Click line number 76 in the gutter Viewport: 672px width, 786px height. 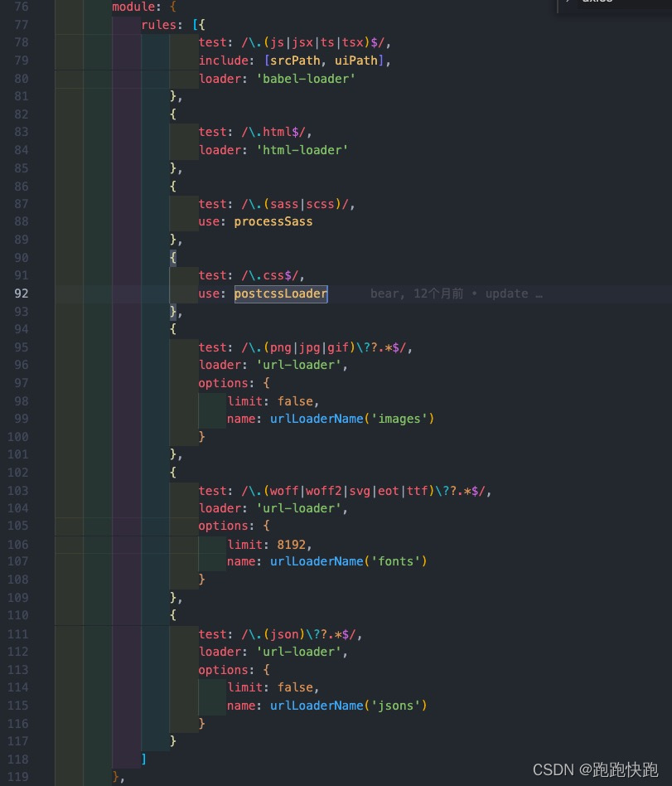(21, 7)
